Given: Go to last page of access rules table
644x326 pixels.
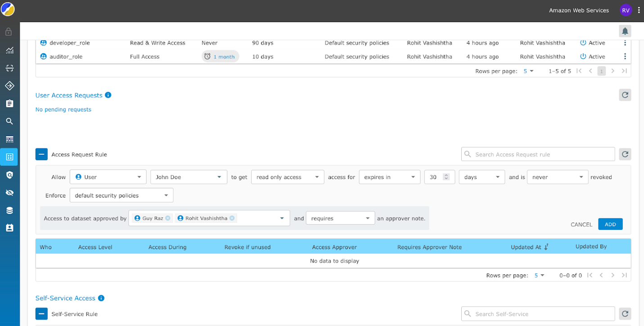Looking at the screenshot, I should tap(624, 275).
